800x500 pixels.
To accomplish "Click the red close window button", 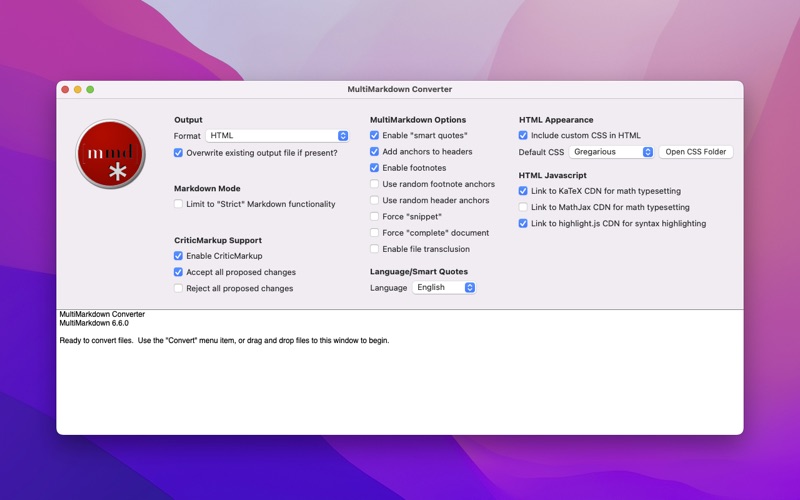I will 65,90.
